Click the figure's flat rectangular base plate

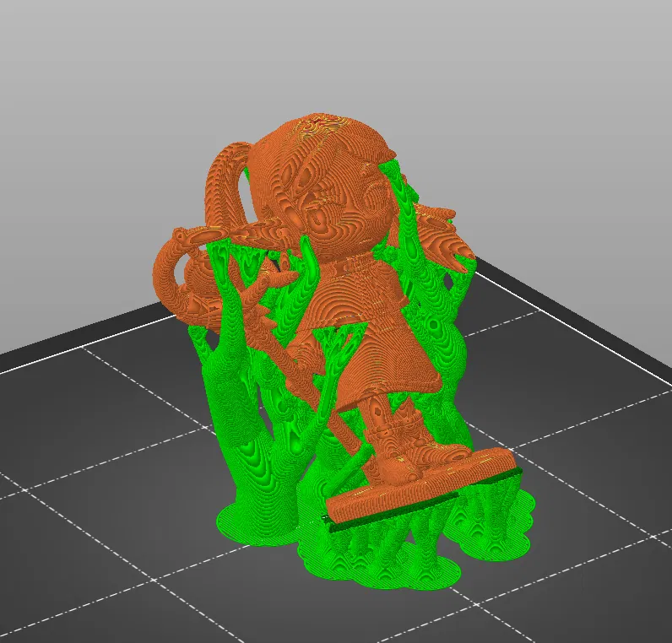[422, 486]
